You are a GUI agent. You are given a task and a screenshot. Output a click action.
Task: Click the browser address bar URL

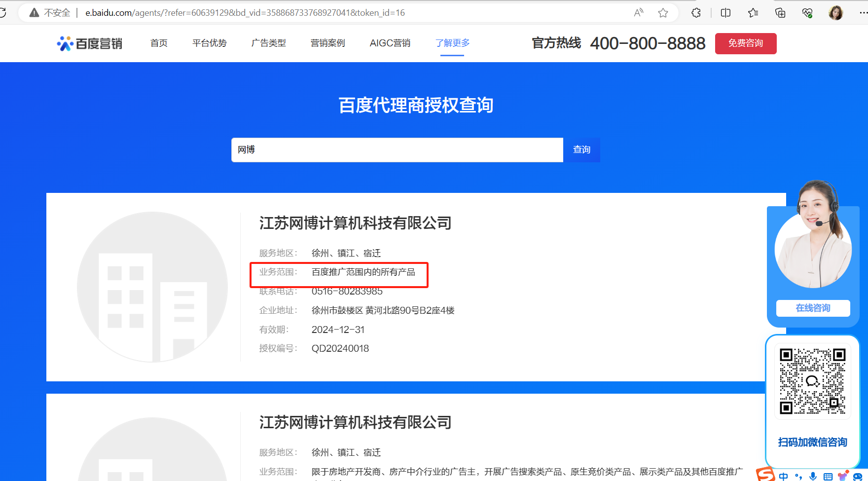click(245, 13)
